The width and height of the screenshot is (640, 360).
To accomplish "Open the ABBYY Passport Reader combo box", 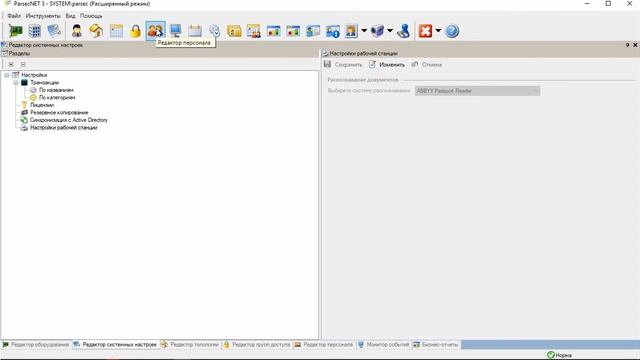I will point(477,91).
